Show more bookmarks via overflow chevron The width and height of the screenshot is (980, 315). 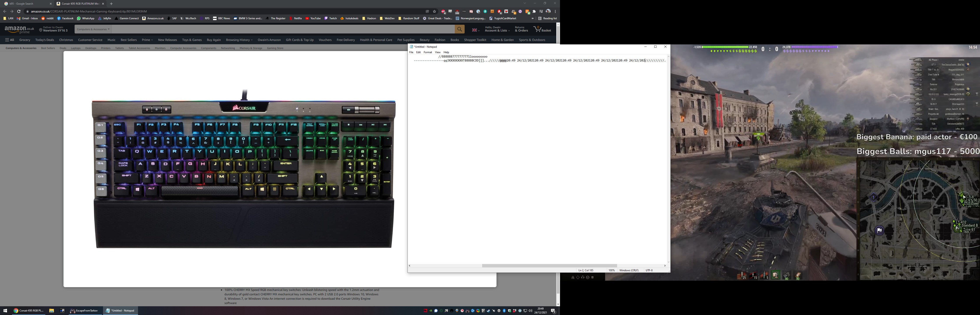533,18
